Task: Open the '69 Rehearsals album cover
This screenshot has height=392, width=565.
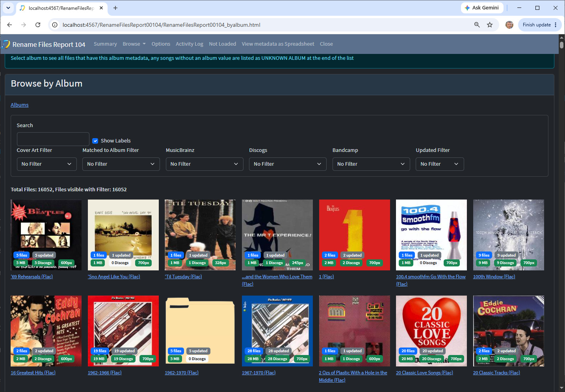Action: pyautogui.click(x=46, y=235)
